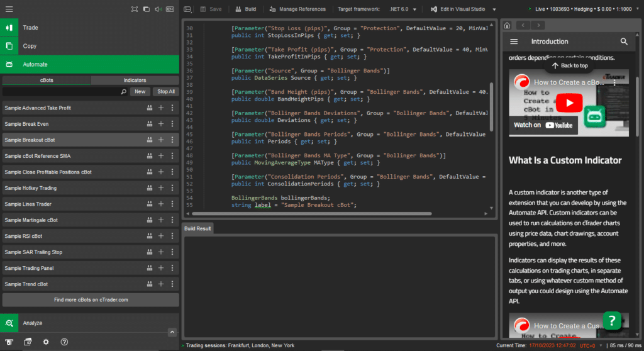The width and height of the screenshot is (644, 351).
Task: Add instance to Sample Hotkey Trading
Action: (161, 188)
